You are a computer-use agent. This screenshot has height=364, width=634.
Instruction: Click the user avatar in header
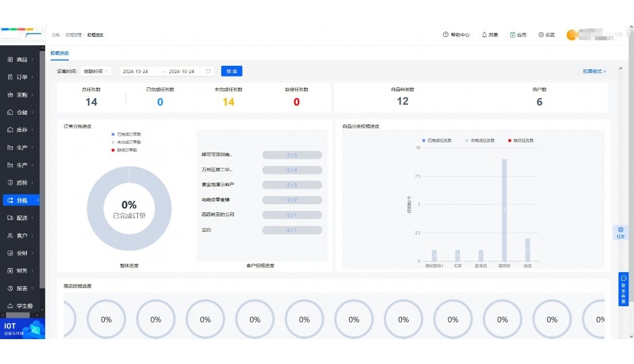[573, 35]
